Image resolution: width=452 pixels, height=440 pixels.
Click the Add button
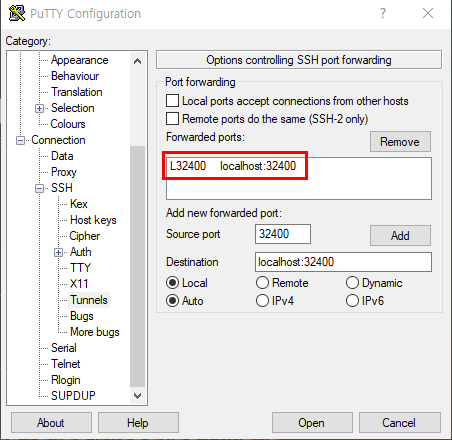[400, 236]
